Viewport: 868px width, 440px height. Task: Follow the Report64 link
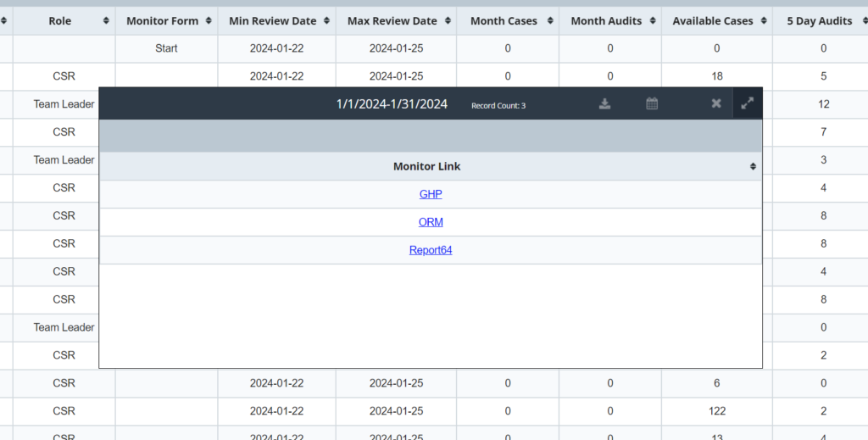pyautogui.click(x=431, y=250)
